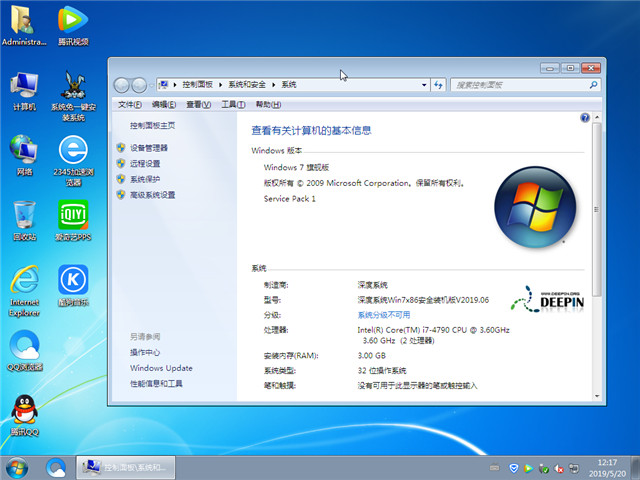Click the Tencent Video tray icon
The width and height of the screenshot is (640, 480).
[529, 468]
